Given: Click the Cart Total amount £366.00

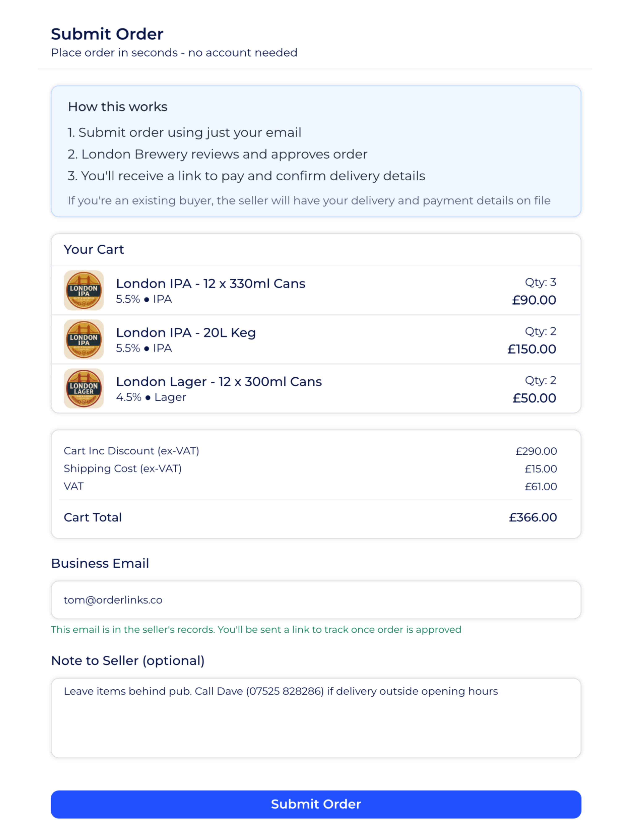Looking at the screenshot, I should click(x=532, y=517).
